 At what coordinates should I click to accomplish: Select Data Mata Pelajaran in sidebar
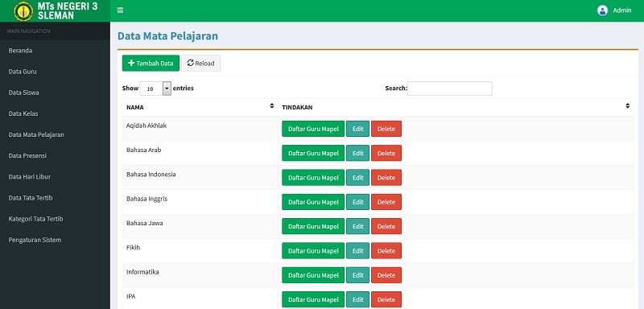[36, 134]
